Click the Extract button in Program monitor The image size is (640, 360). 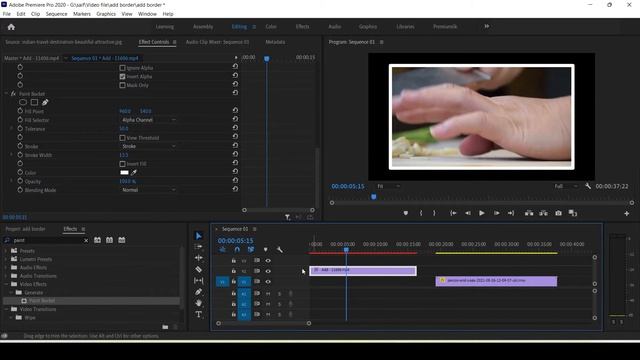click(x=543, y=213)
